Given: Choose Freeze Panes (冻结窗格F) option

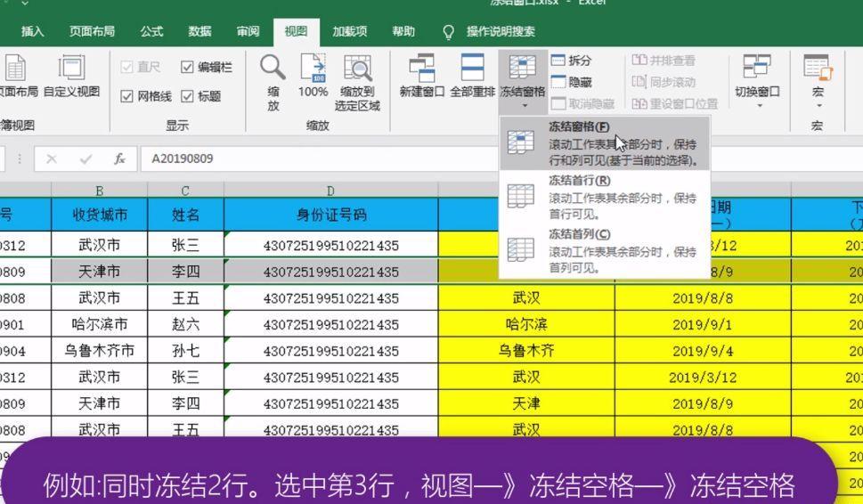Looking at the screenshot, I should (605, 143).
